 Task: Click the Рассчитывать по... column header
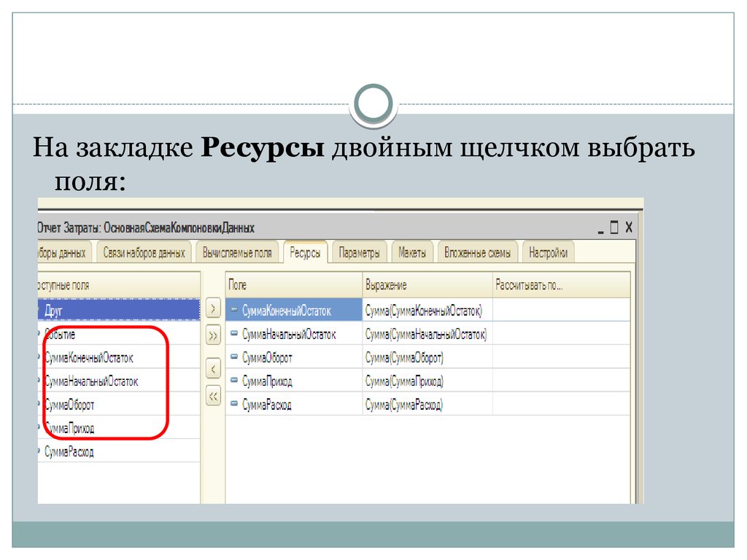click(x=561, y=285)
